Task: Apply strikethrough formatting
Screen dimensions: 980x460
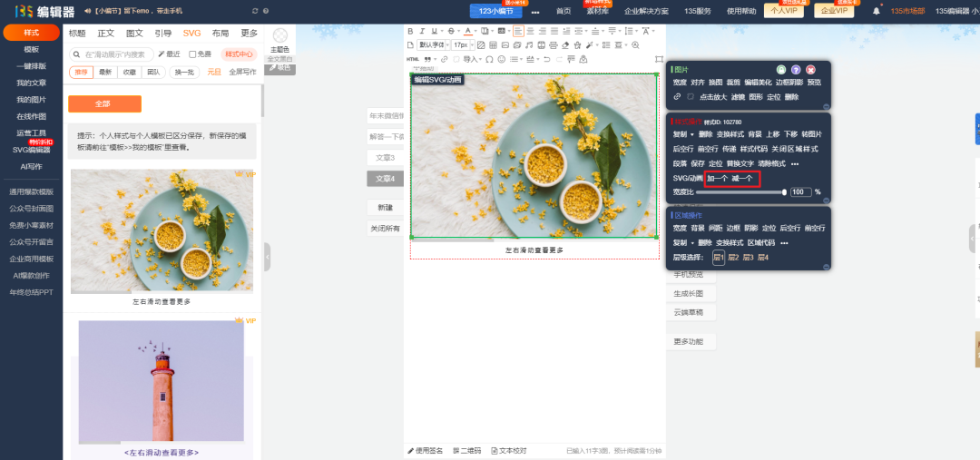Action: tap(451, 31)
